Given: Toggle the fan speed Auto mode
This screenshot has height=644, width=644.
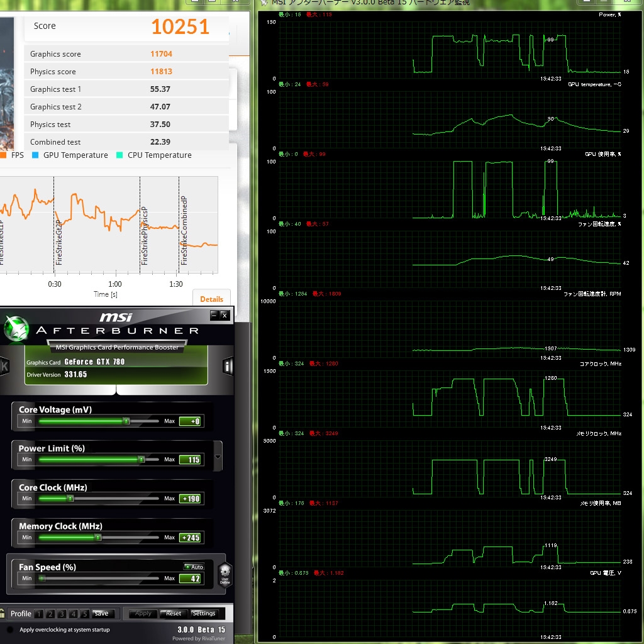Looking at the screenshot, I should click(x=194, y=567).
